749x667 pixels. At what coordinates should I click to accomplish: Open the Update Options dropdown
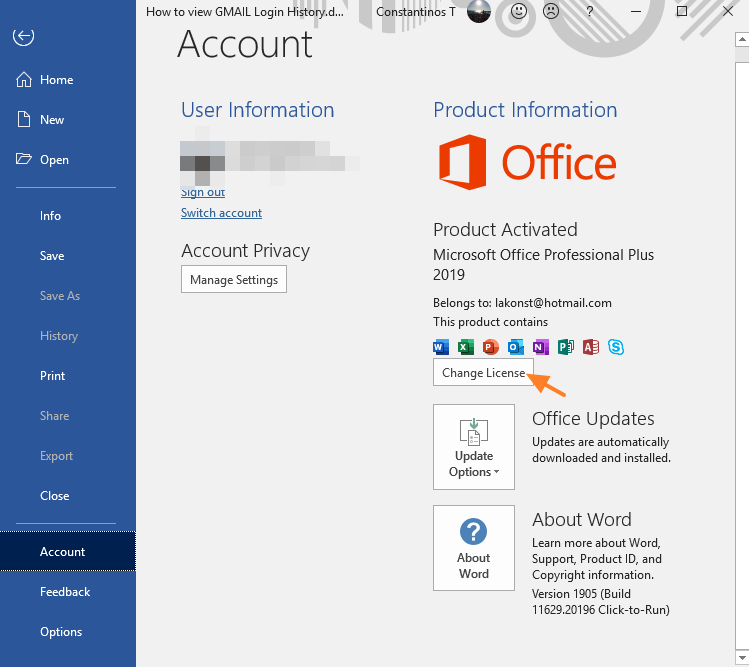click(x=474, y=447)
